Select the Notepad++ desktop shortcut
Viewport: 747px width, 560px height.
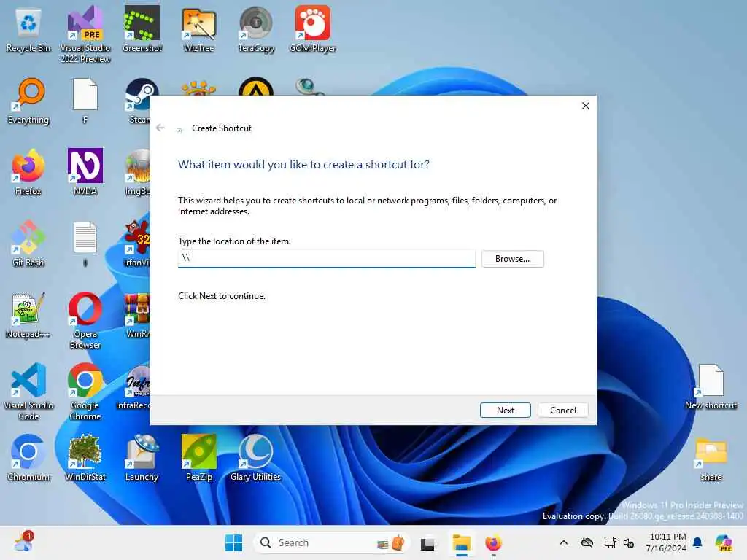click(28, 315)
